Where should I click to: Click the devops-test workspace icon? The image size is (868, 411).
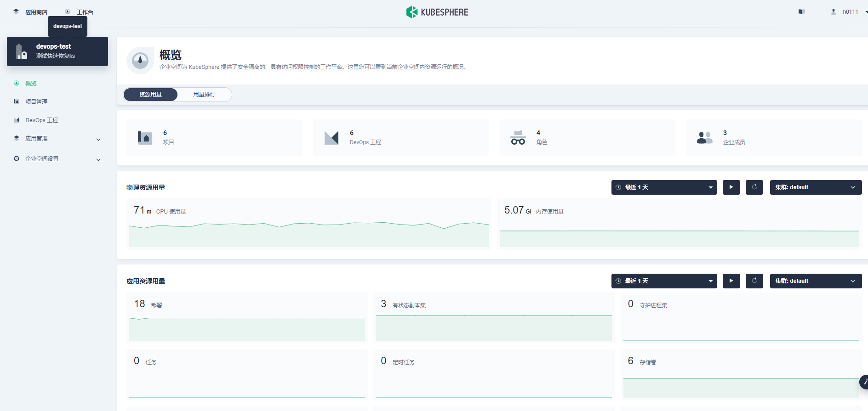click(x=21, y=51)
